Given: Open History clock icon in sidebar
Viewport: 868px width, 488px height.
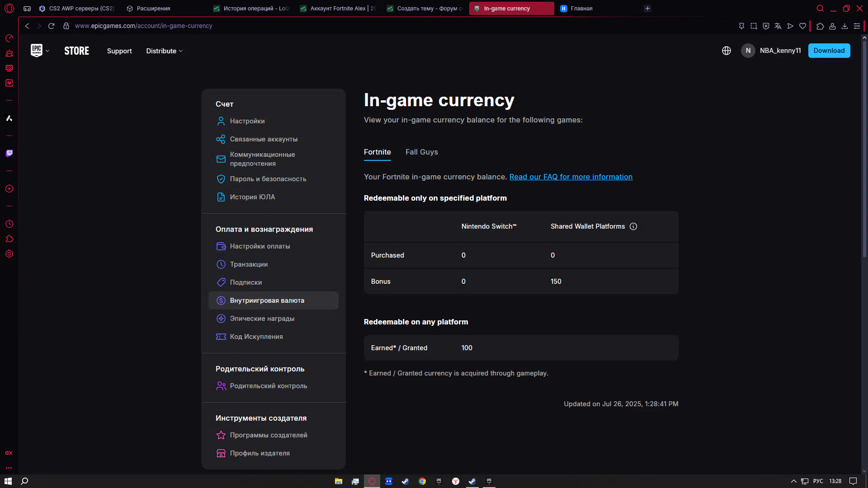Looking at the screenshot, I should tap(9, 224).
